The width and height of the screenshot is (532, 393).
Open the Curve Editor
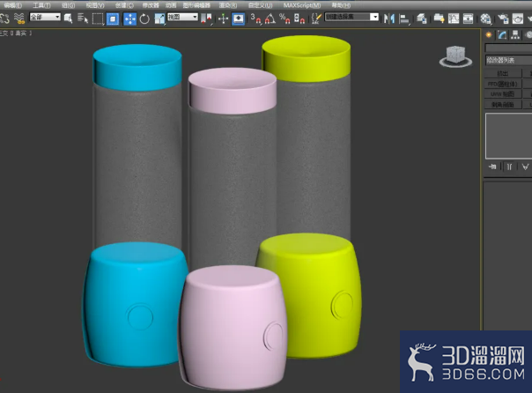click(x=454, y=19)
